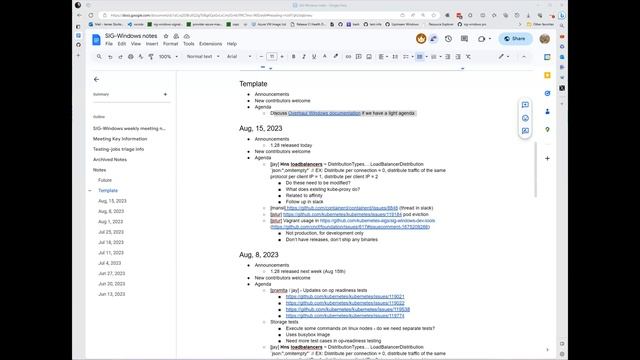The image size is (640, 360).
Task: Open the Format menu
Action: tap(170, 44)
